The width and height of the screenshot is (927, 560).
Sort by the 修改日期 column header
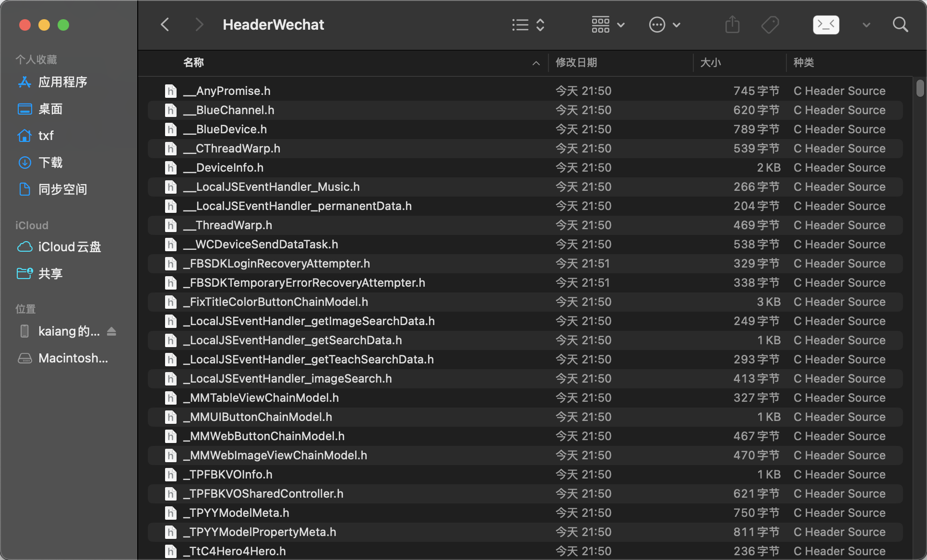[576, 62]
